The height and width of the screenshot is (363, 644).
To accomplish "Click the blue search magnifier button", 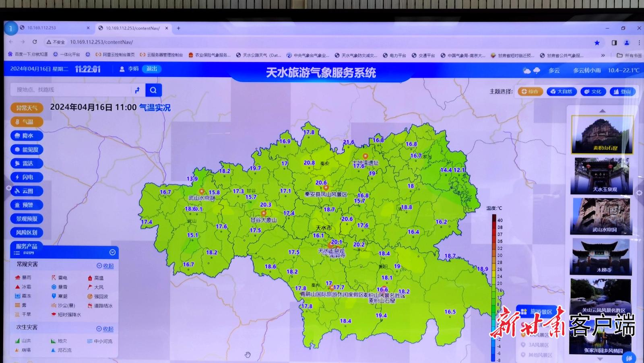I will tap(153, 90).
